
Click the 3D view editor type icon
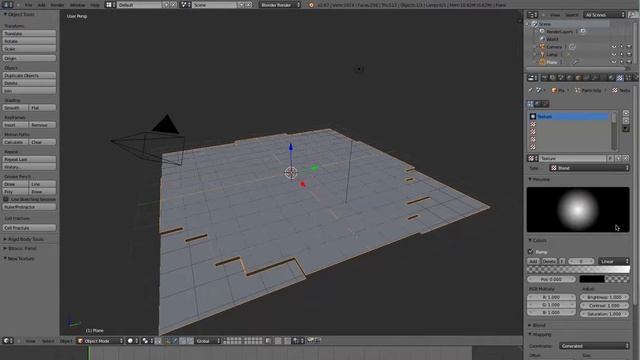point(8,340)
